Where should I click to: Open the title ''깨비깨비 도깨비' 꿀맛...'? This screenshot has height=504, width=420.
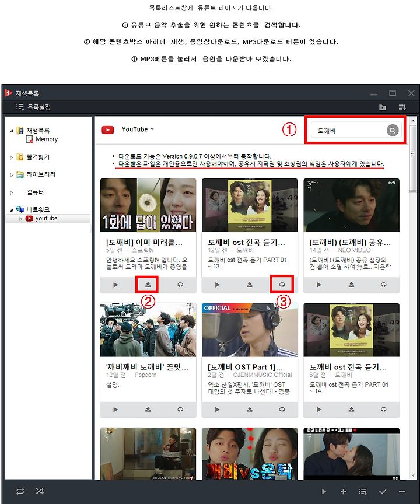[147, 367]
